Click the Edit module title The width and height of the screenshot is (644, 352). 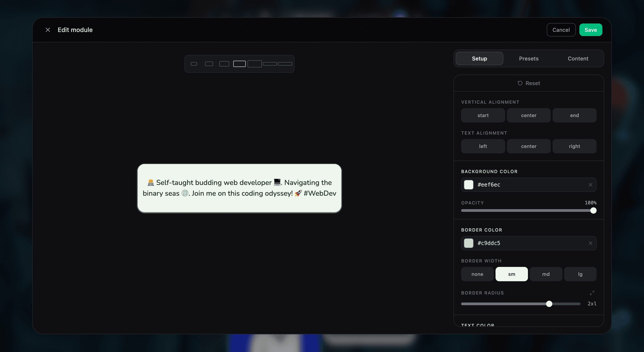[75, 30]
